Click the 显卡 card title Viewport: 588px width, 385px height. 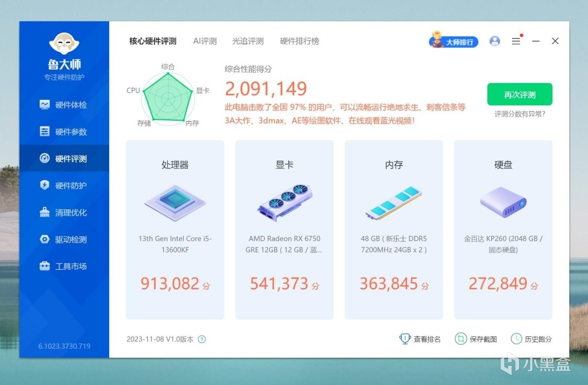pos(284,165)
